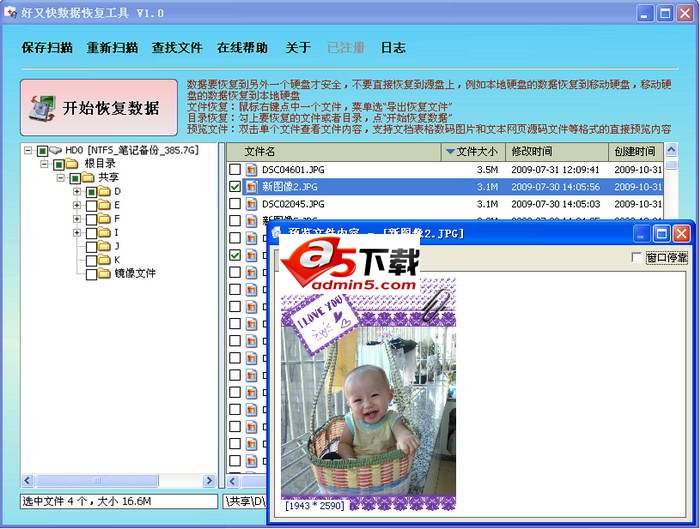Toggle checkbox for 共享 folder

pos(75,179)
